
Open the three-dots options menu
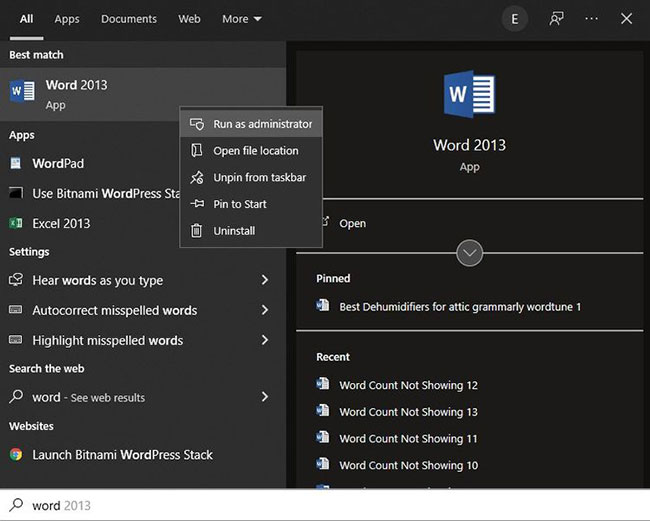tap(591, 19)
